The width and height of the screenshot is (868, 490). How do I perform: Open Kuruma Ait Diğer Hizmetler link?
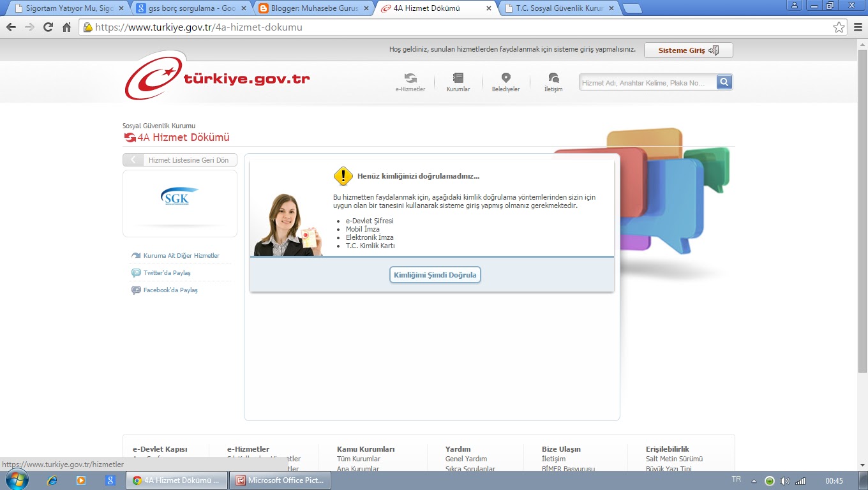pyautogui.click(x=181, y=256)
